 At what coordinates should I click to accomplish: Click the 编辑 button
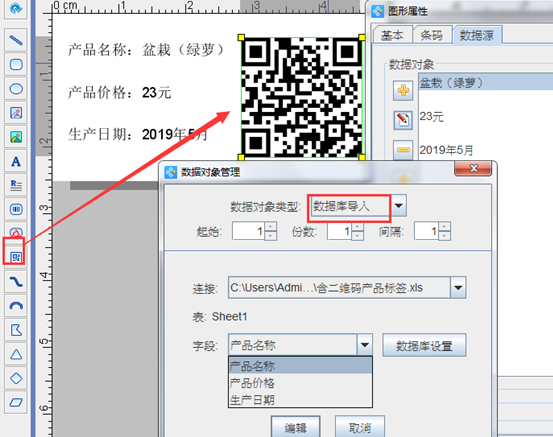click(x=296, y=427)
